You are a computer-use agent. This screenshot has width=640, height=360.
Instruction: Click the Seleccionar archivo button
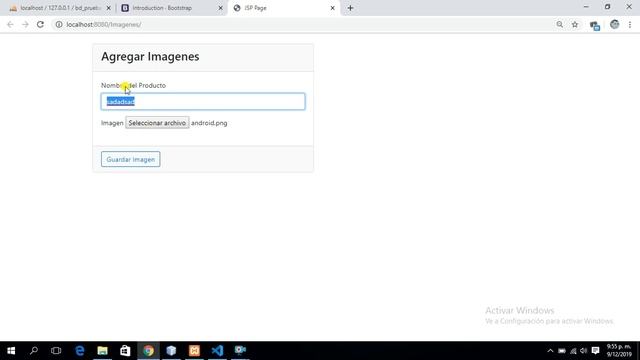(x=157, y=123)
